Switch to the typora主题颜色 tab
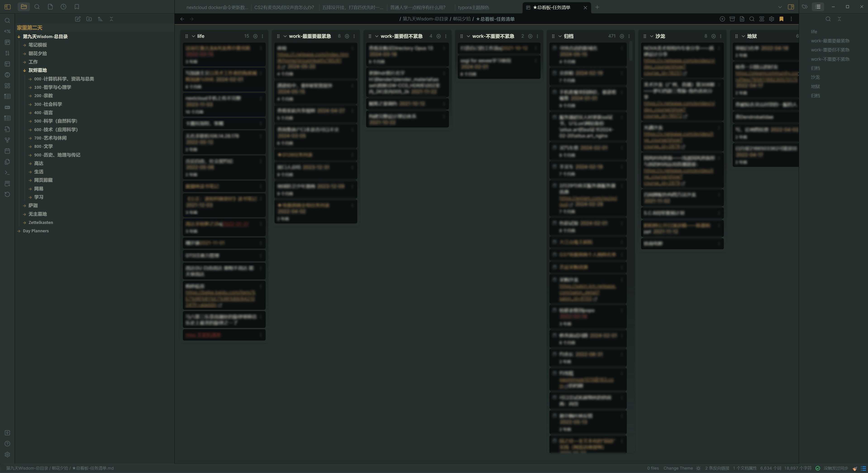Viewport: 868px width, 473px height. coord(473,7)
